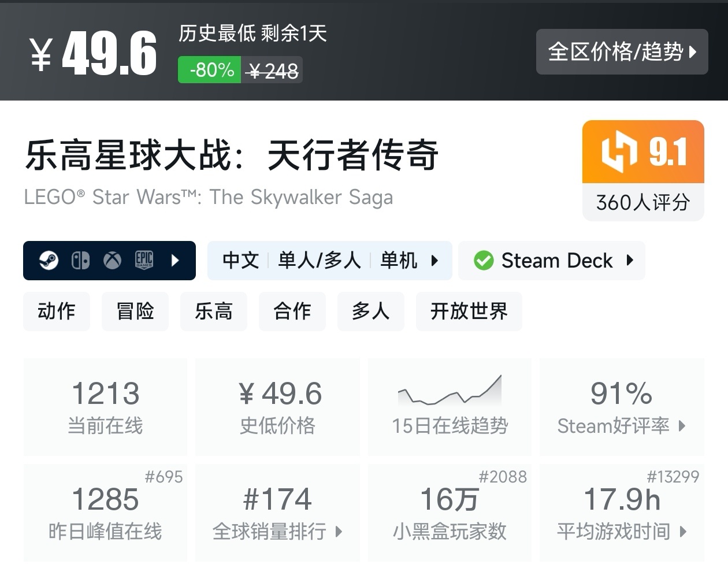
Task: Expand the platform list arrow
Action: [176, 261]
